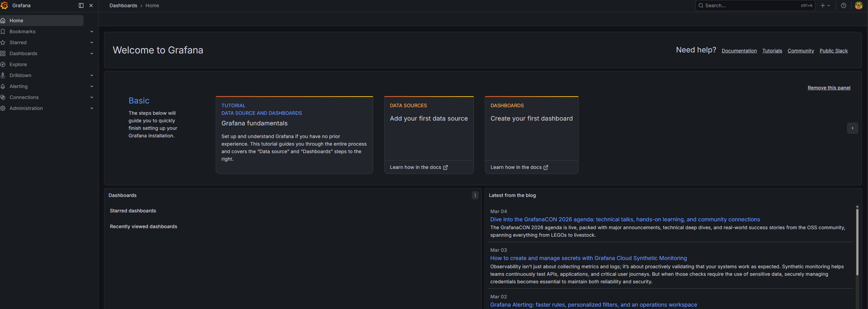Screen dimensions: 868x309
Task: Open the Documentation help link
Action: pyautogui.click(x=739, y=51)
